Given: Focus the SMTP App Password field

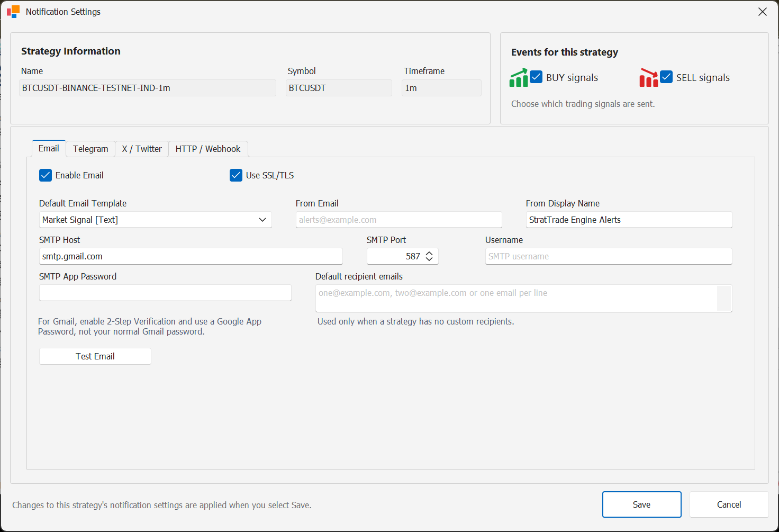Looking at the screenshot, I should [165, 293].
